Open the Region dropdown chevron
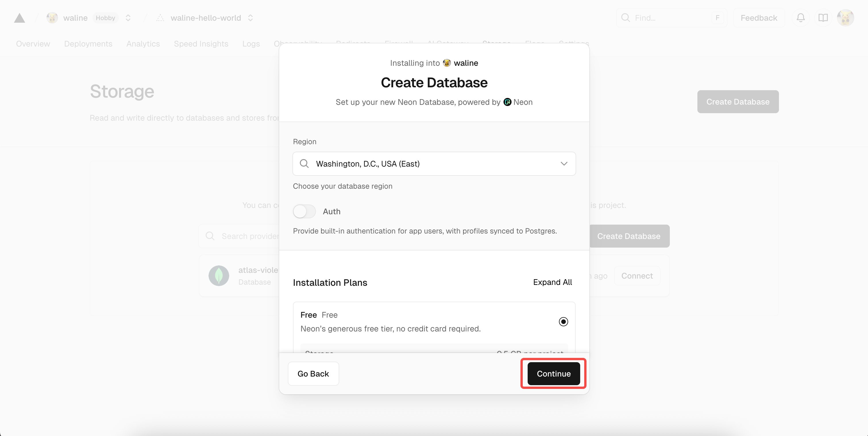Viewport: 868px width, 436px height. click(x=564, y=164)
